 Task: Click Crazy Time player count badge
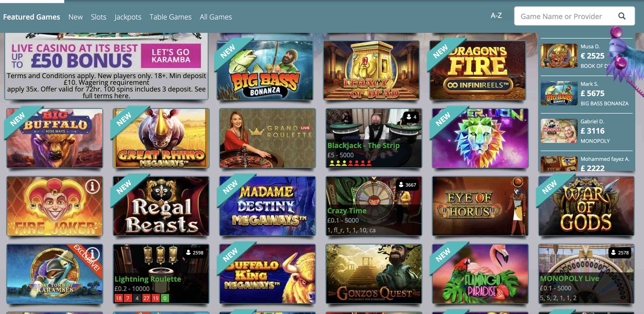pos(407,185)
